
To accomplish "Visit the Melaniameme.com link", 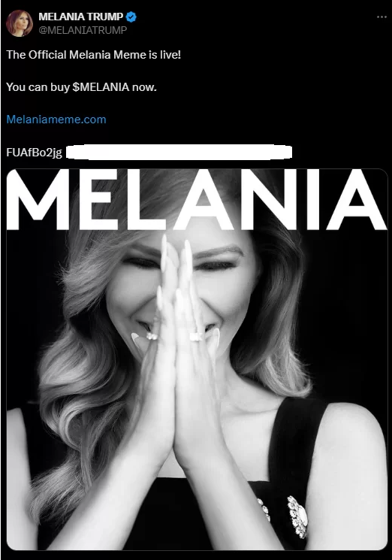I will click(x=56, y=120).
